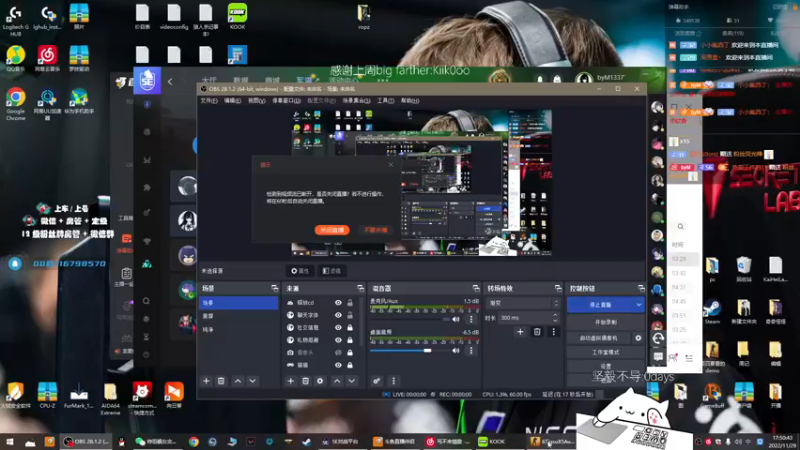Open transition three-dot options menu

(554, 332)
